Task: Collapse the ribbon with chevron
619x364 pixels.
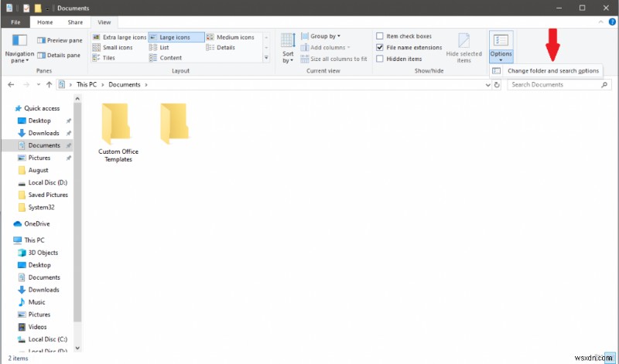Action: click(x=600, y=22)
